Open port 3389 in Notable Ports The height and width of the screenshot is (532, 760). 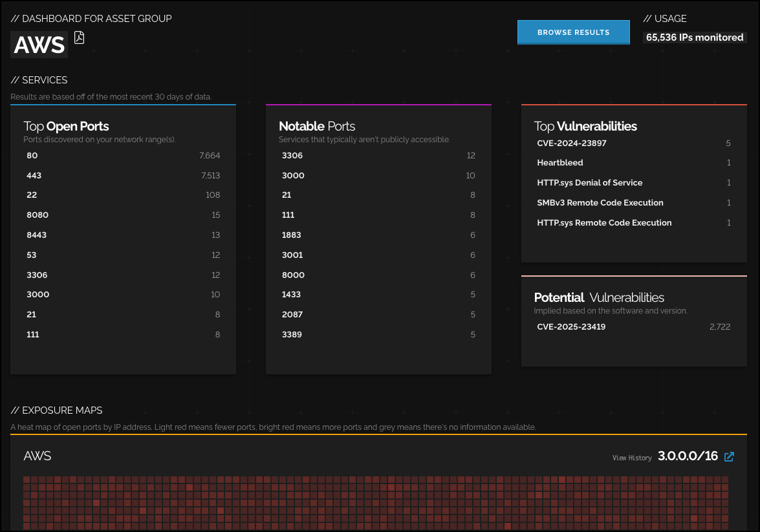[292, 335]
